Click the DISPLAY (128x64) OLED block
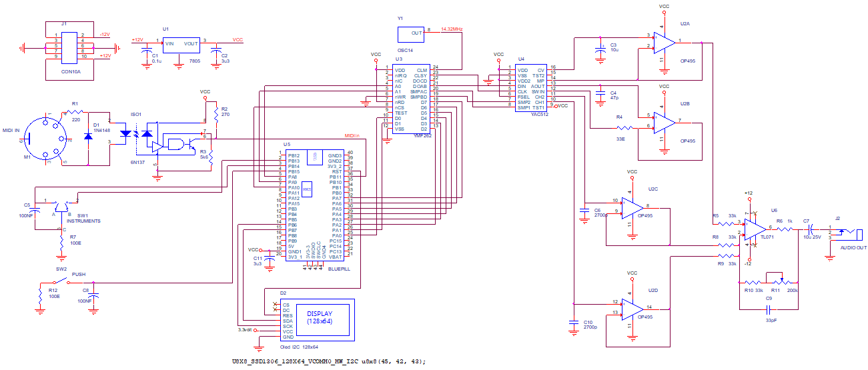 [319, 317]
